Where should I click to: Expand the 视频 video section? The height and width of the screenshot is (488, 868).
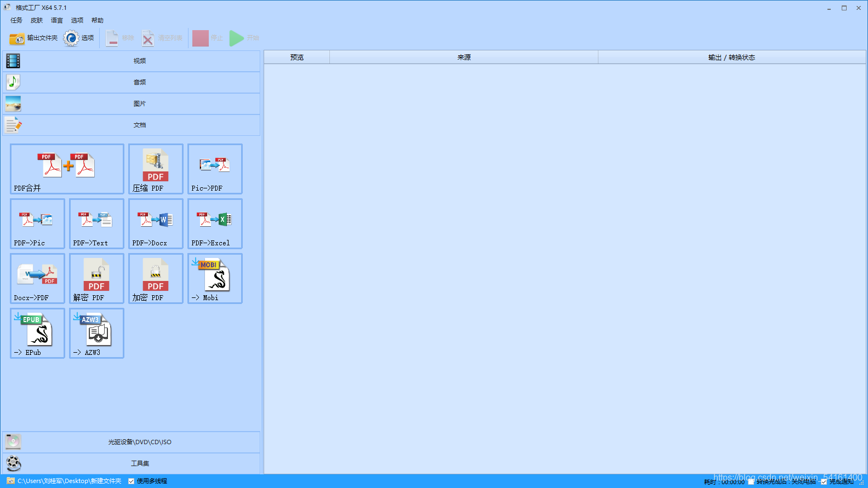132,61
